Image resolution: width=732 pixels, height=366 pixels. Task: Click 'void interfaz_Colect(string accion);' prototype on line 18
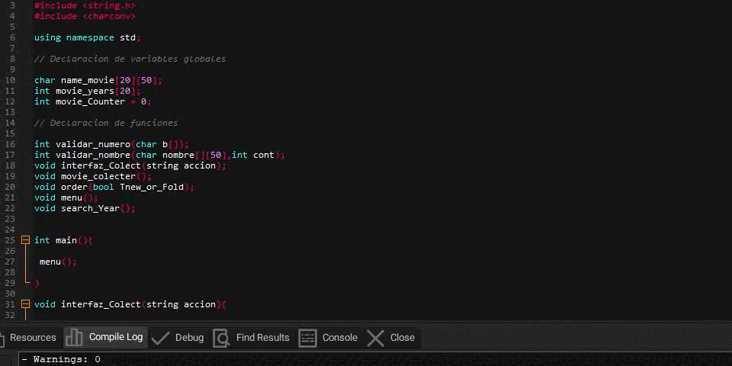pos(130,166)
